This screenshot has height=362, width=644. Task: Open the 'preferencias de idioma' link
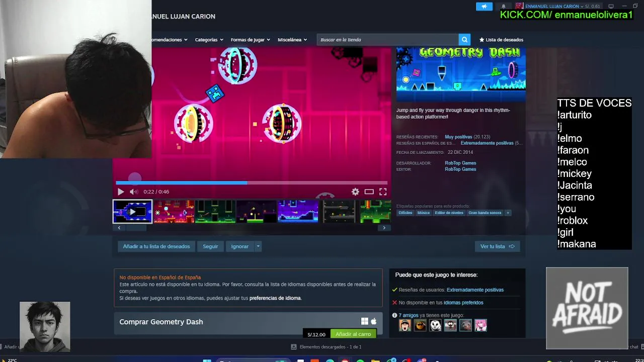click(x=275, y=298)
